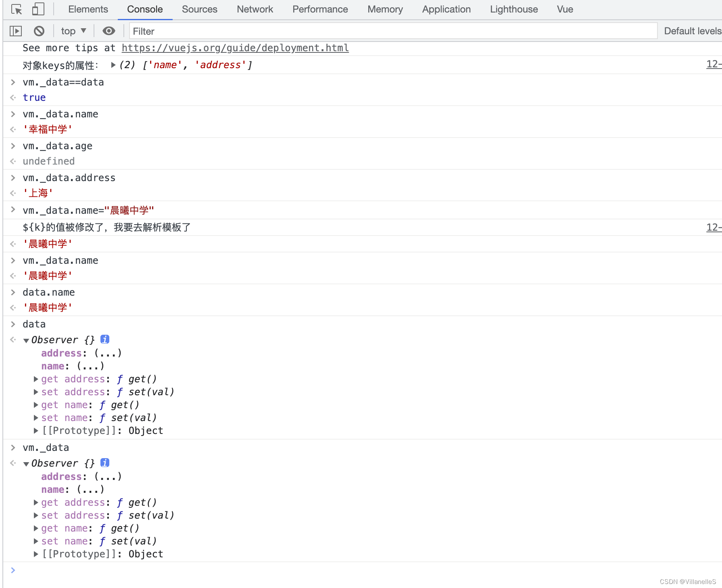Screen dimensions: 722x588
Task: Click the '幸福中学' result string
Action: [48, 129]
